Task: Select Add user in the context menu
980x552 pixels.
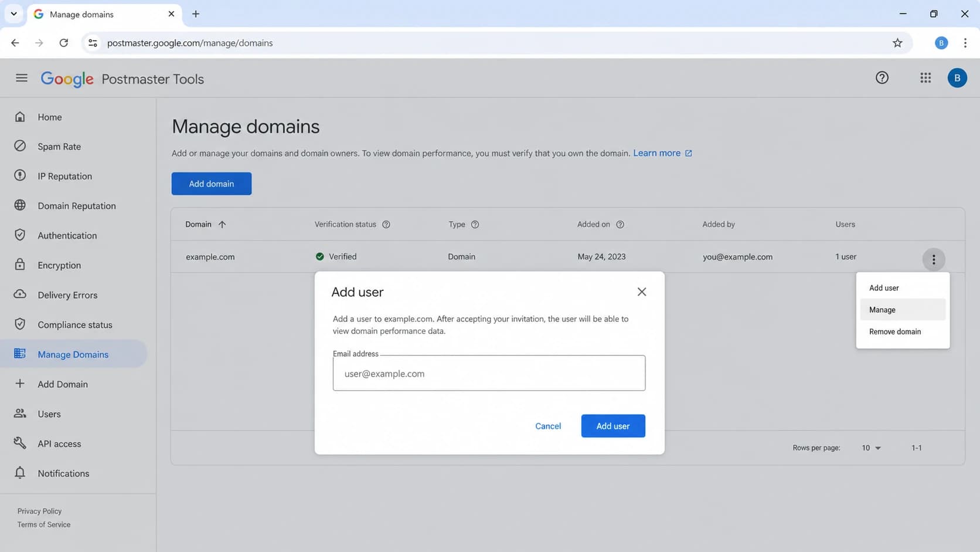Action: tap(903, 288)
